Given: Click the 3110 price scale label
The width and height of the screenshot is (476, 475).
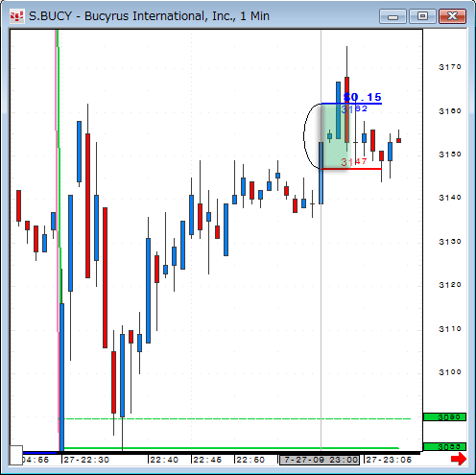Looking at the screenshot, I should [x=450, y=329].
